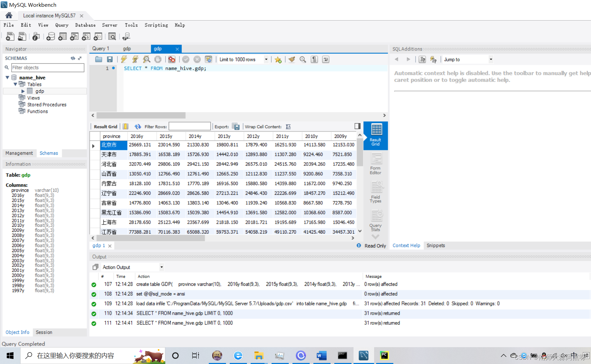Toggle continue-on-error script execution icon
The height and width of the screenshot is (364, 591).
[172, 59]
